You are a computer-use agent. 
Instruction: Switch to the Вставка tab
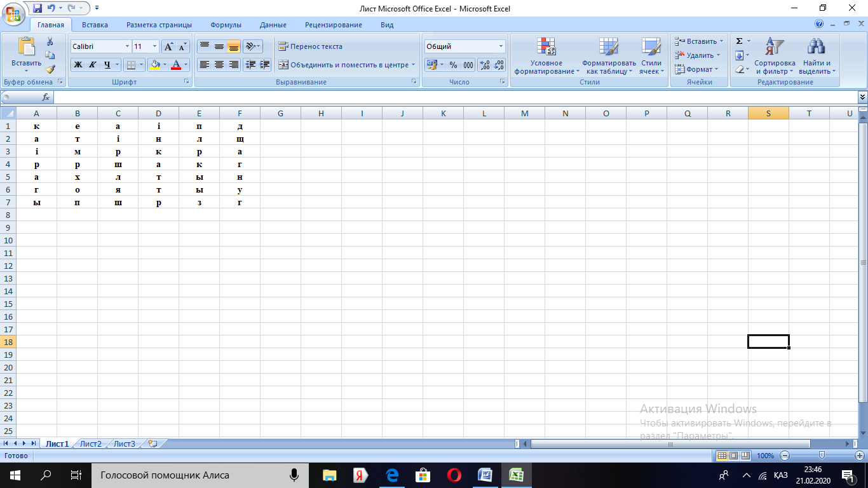(x=95, y=25)
